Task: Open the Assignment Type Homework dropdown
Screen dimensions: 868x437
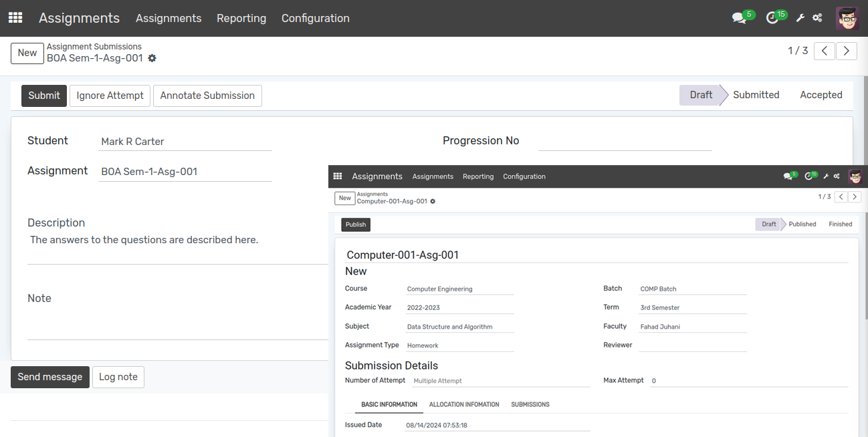Action: (x=423, y=345)
